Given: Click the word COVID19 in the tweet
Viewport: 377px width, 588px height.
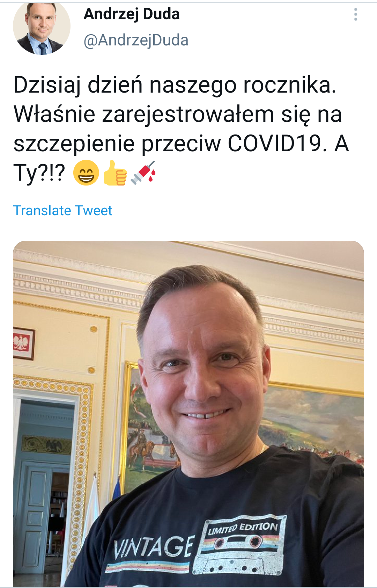Looking at the screenshot, I should pyautogui.click(x=274, y=143).
